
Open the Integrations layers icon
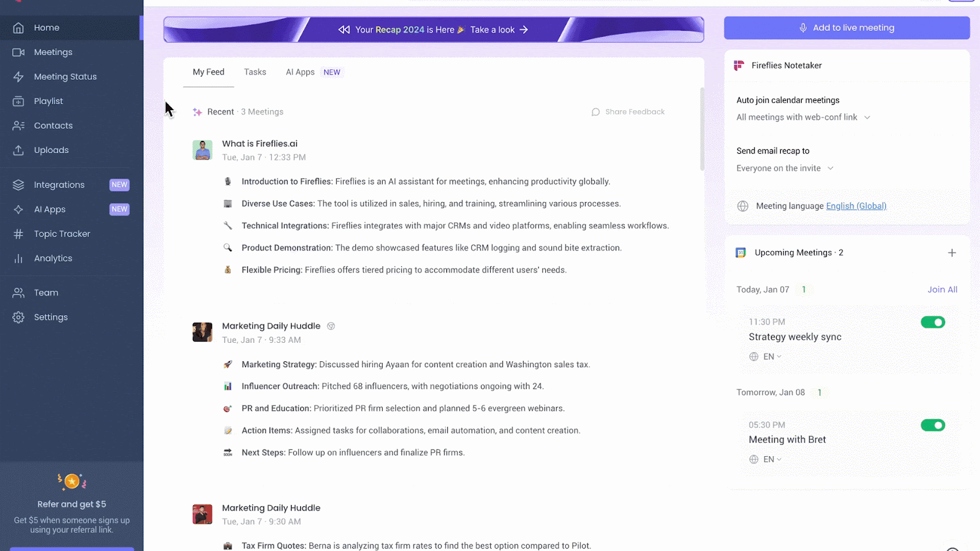click(x=18, y=185)
